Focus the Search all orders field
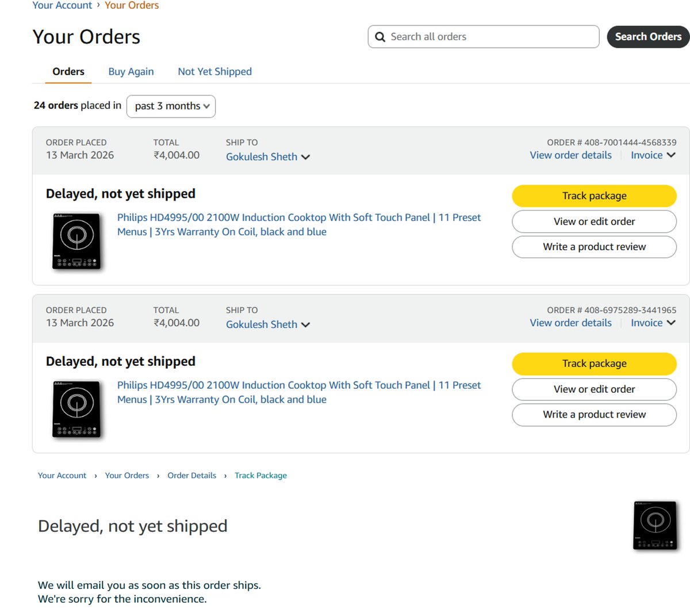The width and height of the screenshot is (690, 616). coord(484,37)
